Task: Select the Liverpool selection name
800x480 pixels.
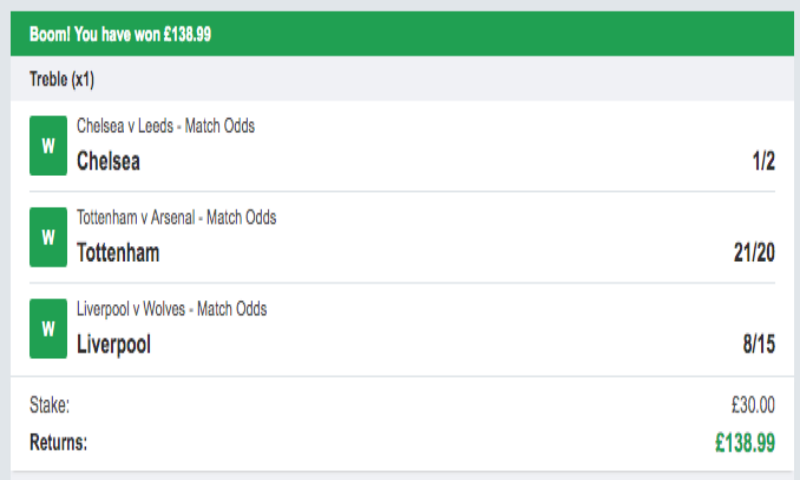Action: click(114, 345)
